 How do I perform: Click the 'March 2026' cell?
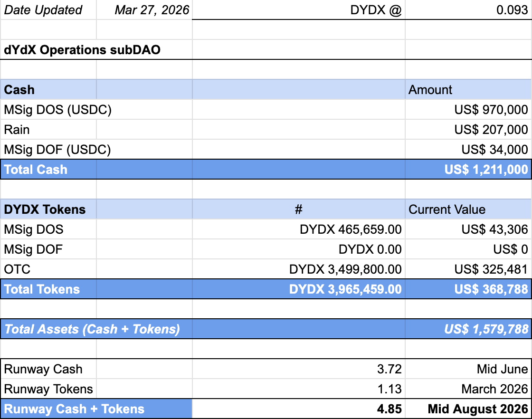[468, 389]
